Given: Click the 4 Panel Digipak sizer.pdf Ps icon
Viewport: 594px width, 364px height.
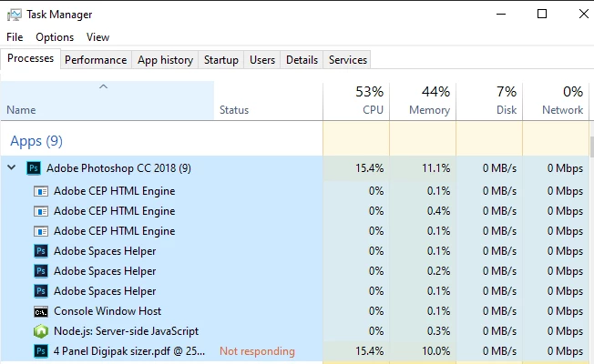Looking at the screenshot, I should 41,351.
